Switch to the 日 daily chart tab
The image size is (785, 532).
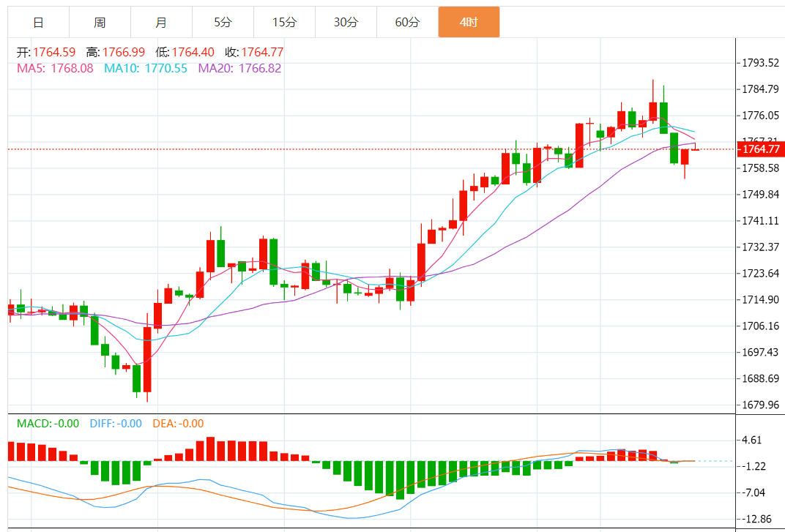[x=38, y=22]
